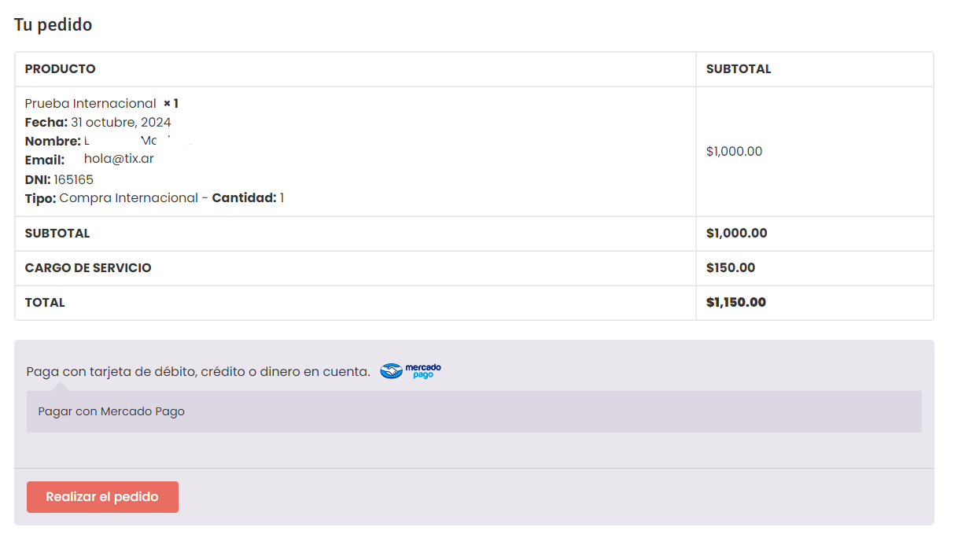Click the hola@tix.ar email text
This screenshot has height=560, width=958.
pos(119,159)
